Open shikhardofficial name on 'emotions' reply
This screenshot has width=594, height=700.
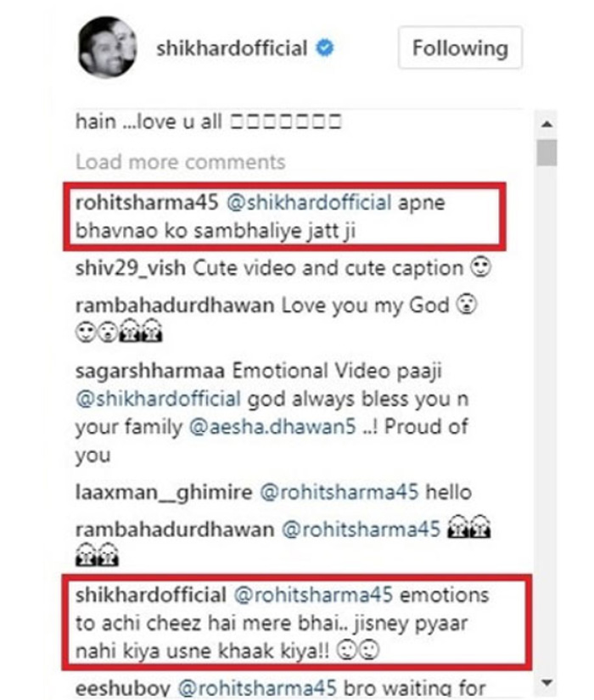pos(151,595)
